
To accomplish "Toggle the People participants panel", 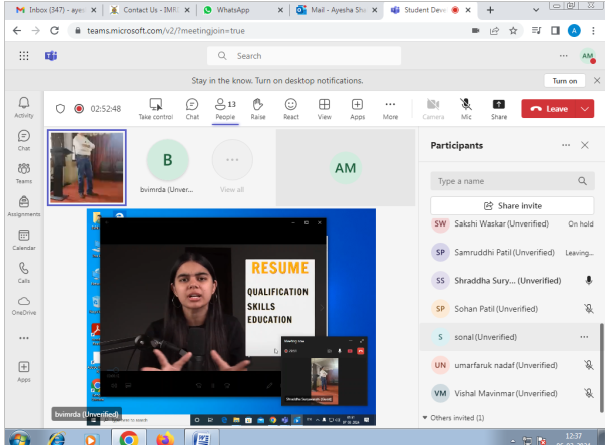I will [224, 108].
